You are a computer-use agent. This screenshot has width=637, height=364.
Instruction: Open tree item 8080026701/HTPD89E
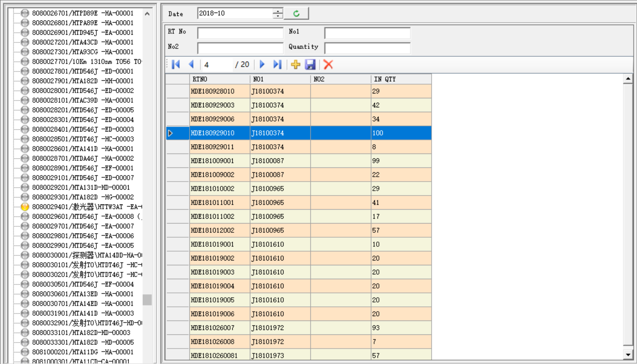[82, 13]
